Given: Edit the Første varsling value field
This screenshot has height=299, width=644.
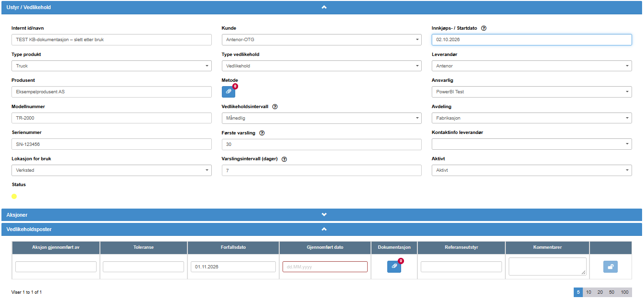Looking at the screenshot, I should point(322,144).
